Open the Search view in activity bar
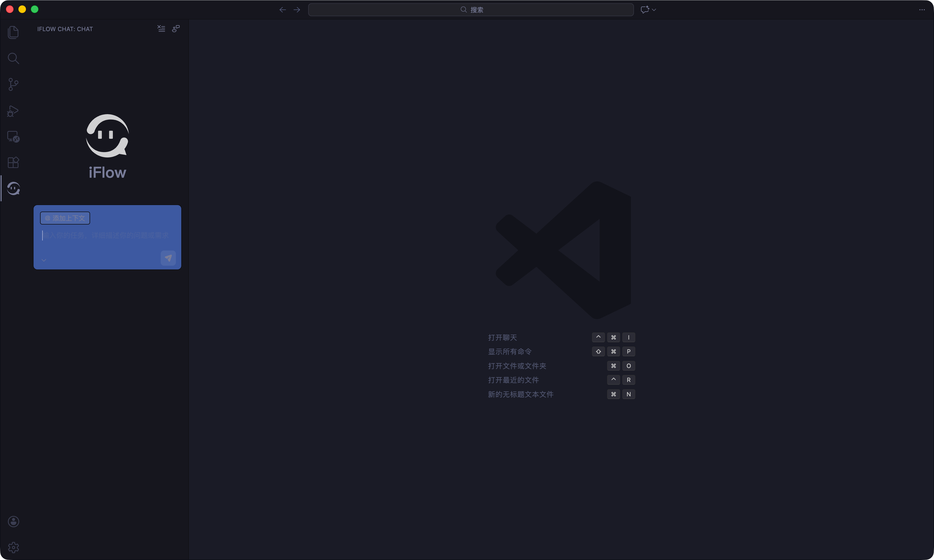This screenshot has height=560, width=934. pyautogui.click(x=13, y=58)
